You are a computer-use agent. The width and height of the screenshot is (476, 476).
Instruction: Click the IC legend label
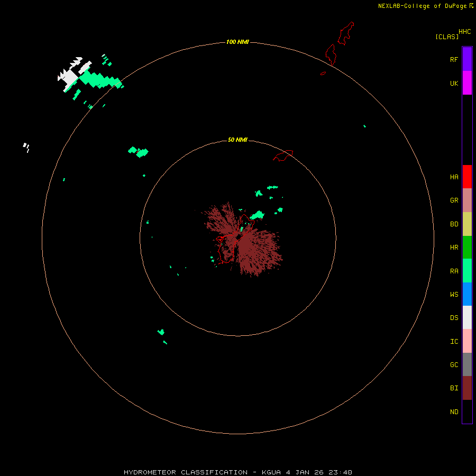(x=454, y=341)
